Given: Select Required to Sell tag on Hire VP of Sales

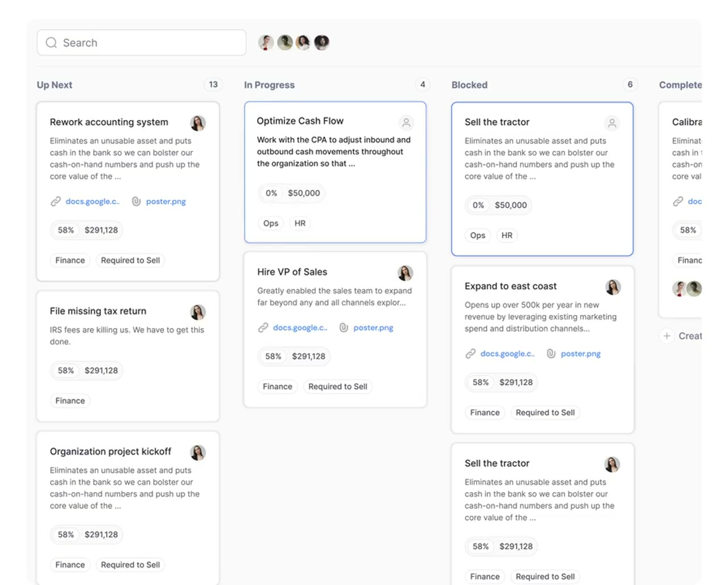Looking at the screenshot, I should click(x=338, y=386).
